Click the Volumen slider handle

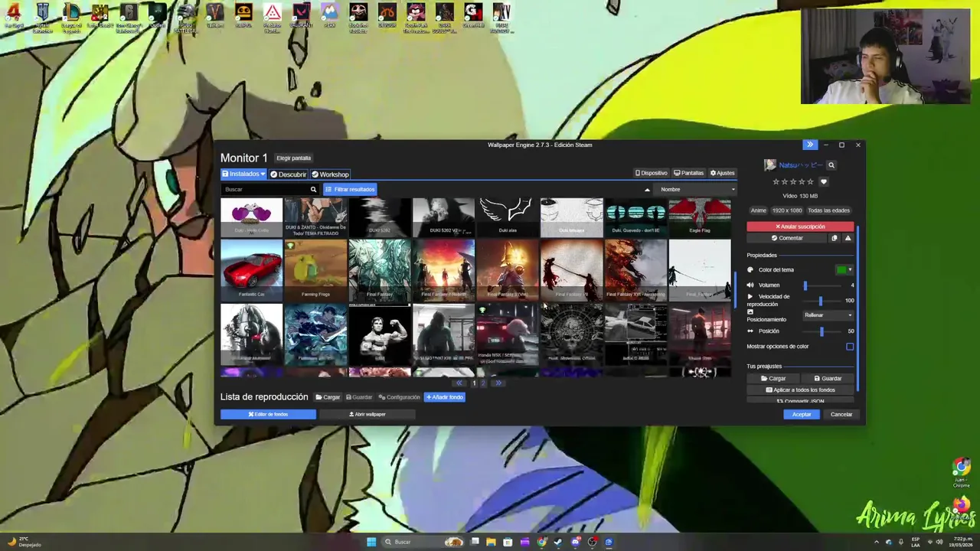coord(805,285)
